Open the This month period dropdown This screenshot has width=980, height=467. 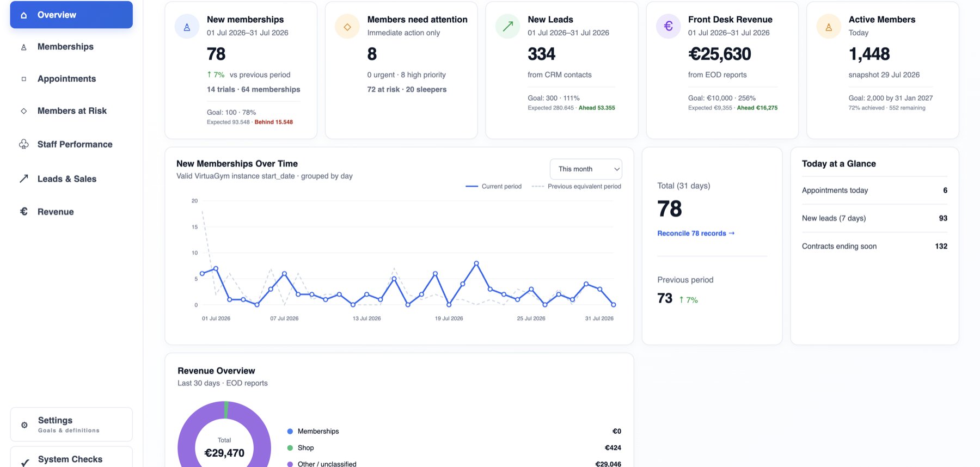click(x=586, y=169)
